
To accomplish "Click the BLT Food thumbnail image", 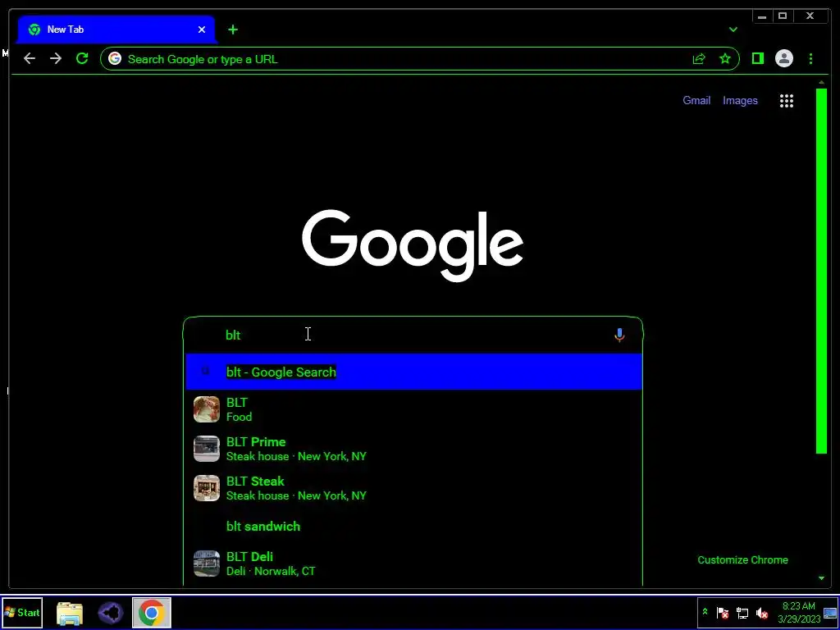I will pos(206,409).
